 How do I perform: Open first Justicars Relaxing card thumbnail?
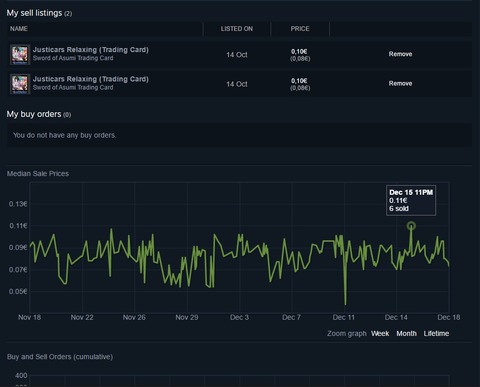(20, 55)
